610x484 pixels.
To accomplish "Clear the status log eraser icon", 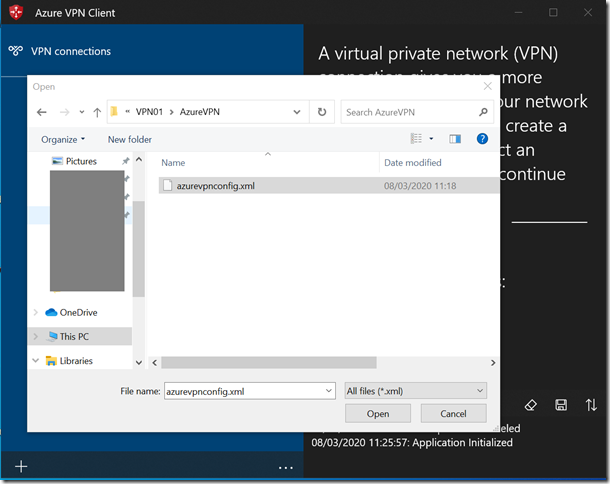I will (531, 405).
